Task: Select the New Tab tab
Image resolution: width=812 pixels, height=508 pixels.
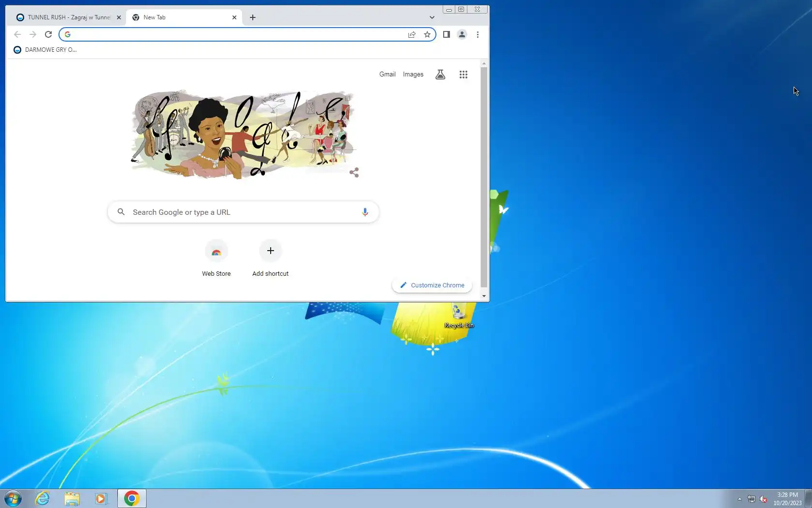Action: 184,17
